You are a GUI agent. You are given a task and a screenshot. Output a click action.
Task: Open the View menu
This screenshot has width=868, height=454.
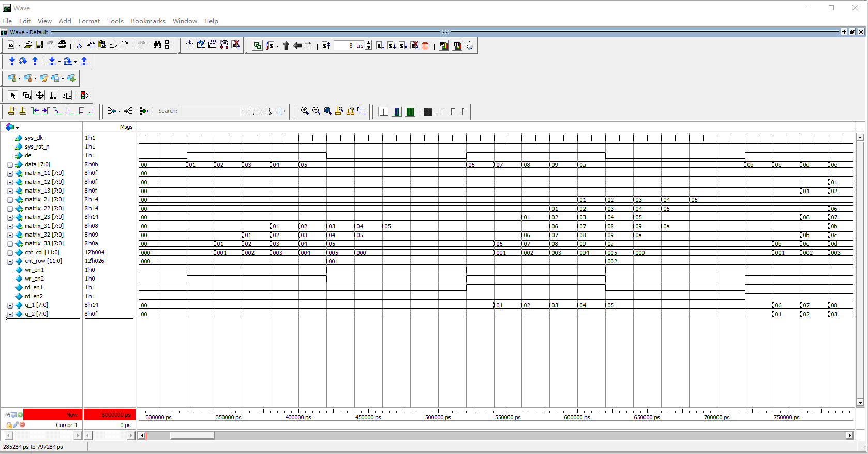[44, 21]
